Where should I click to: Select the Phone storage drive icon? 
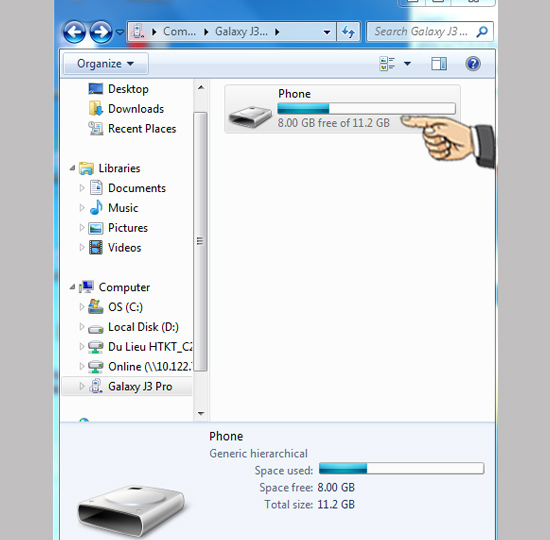click(x=250, y=117)
